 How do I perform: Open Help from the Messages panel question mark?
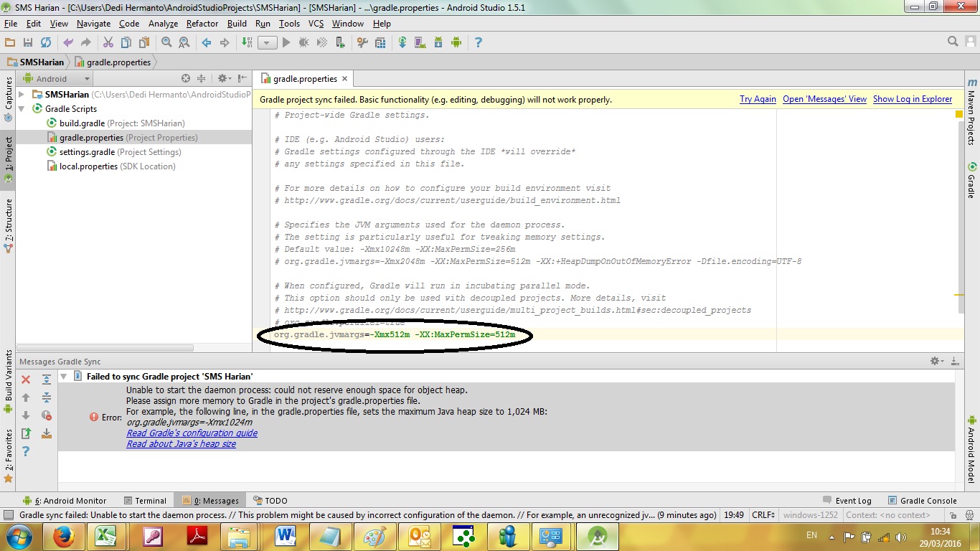(x=26, y=451)
